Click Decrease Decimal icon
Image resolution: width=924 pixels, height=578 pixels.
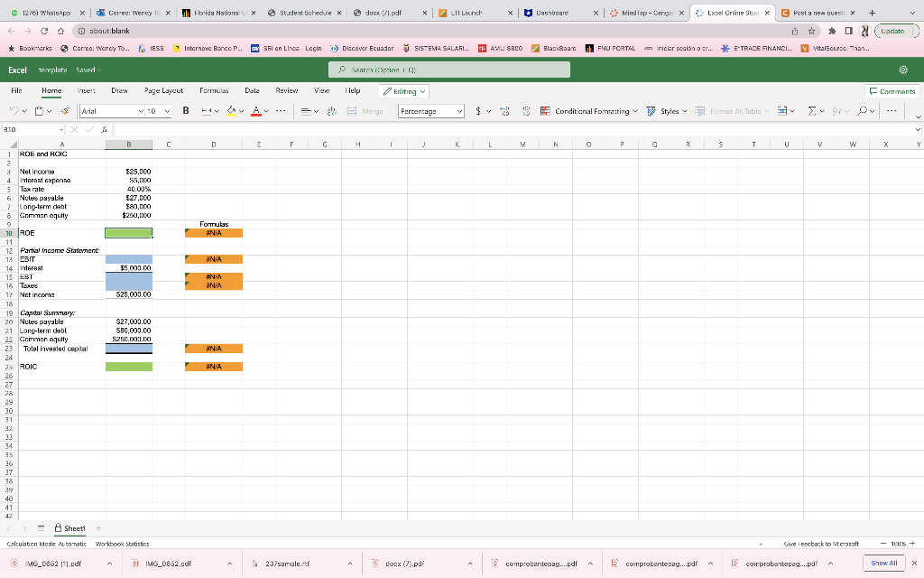[526, 111]
